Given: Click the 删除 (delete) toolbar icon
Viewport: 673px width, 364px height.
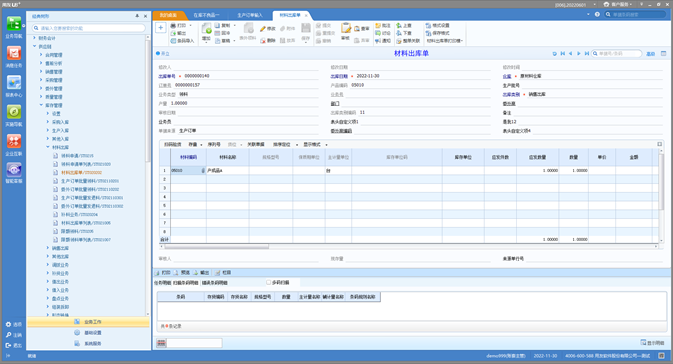Looking at the screenshot, I should (x=263, y=40).
